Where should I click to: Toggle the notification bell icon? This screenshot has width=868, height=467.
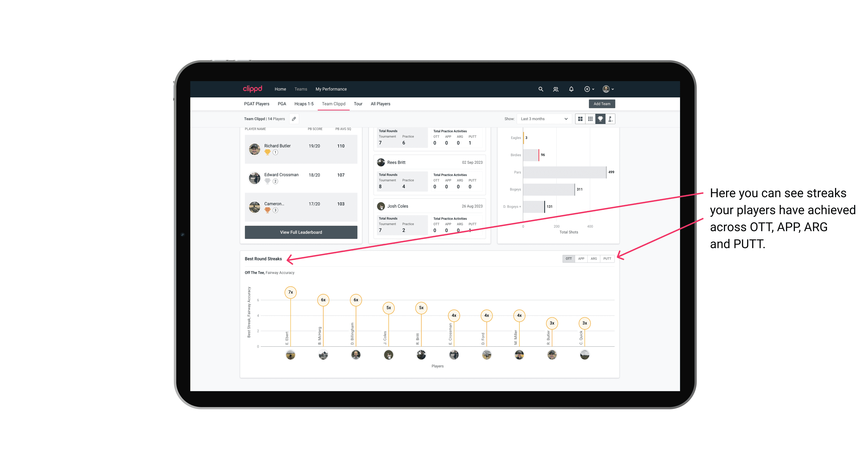tap(570, 89)
